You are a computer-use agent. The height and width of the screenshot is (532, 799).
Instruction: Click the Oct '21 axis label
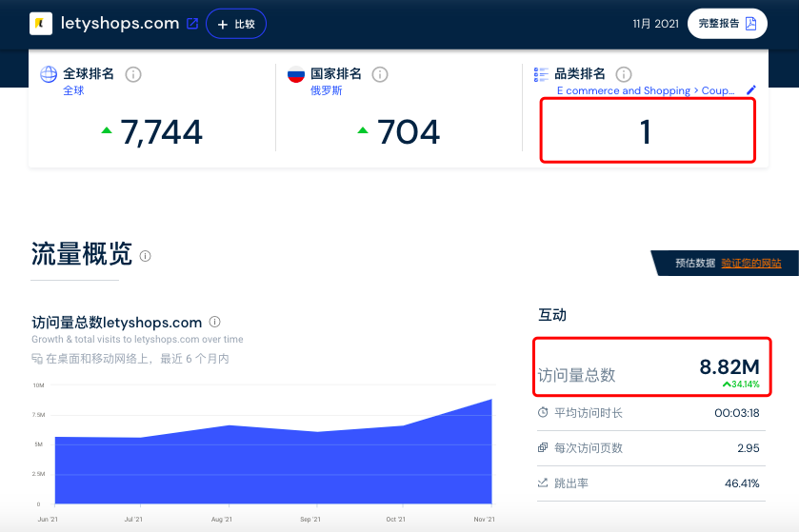click(x=396, y=520)
